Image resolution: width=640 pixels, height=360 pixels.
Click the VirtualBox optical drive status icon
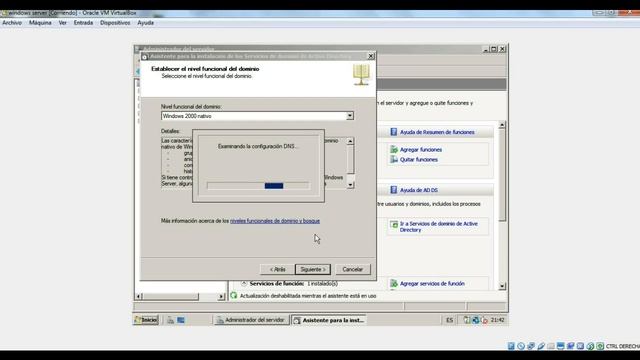point(521,346)
